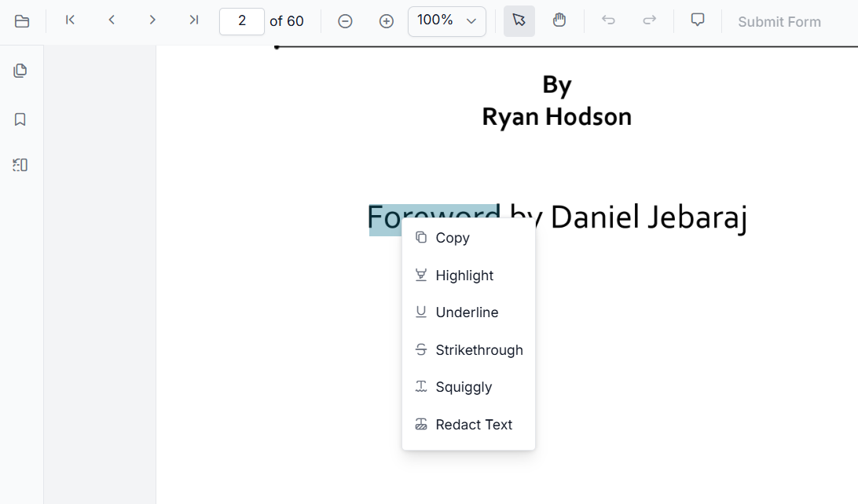Highlight the word Foreword
This screenshot has width=858, height=504.
tap(464, 276)
